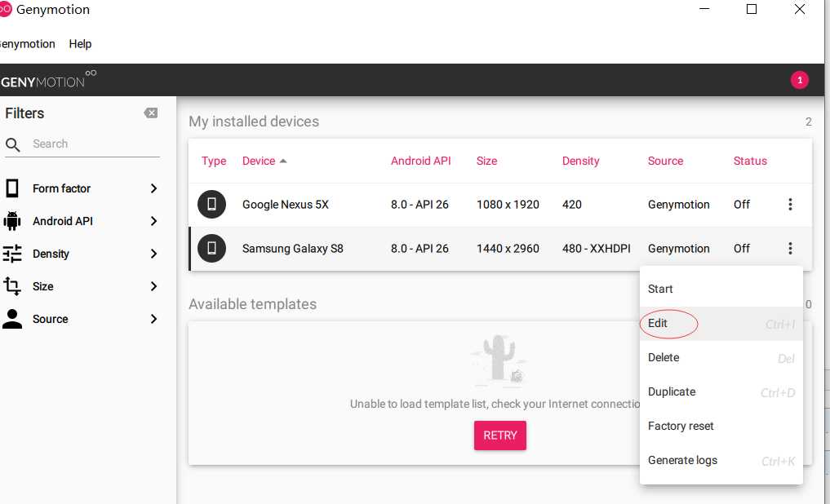Click the 1440 x 2960 size value
The image size is (830, 504).
[x=508, y=248]
